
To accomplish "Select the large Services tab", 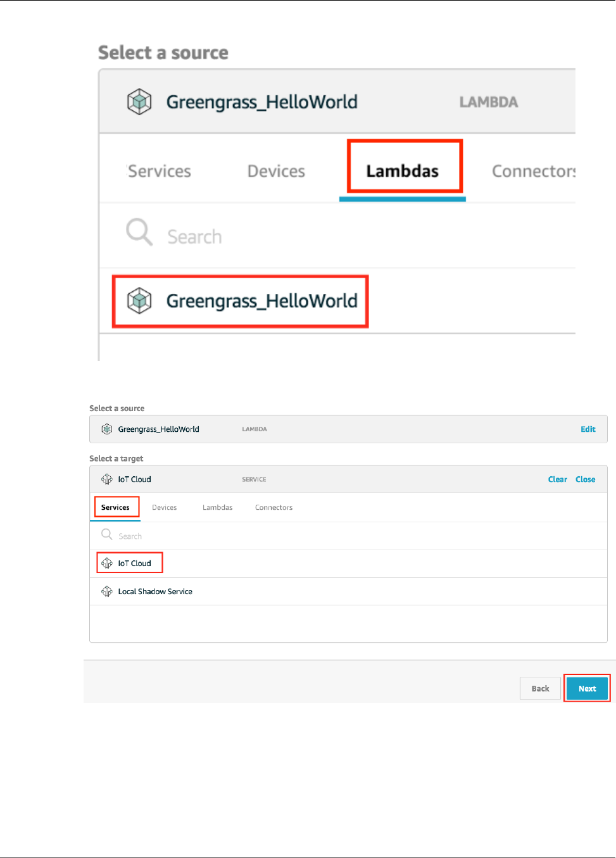I will [160, 171].
